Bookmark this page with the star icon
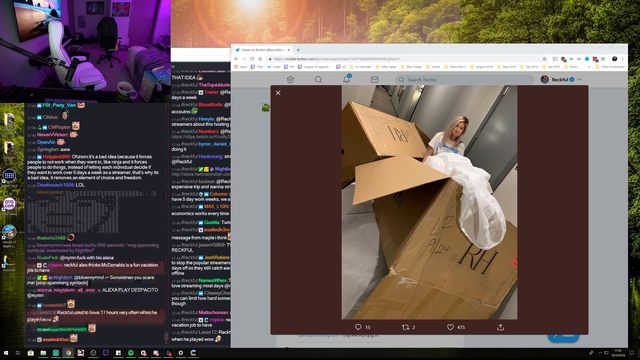 click(544, 59)
